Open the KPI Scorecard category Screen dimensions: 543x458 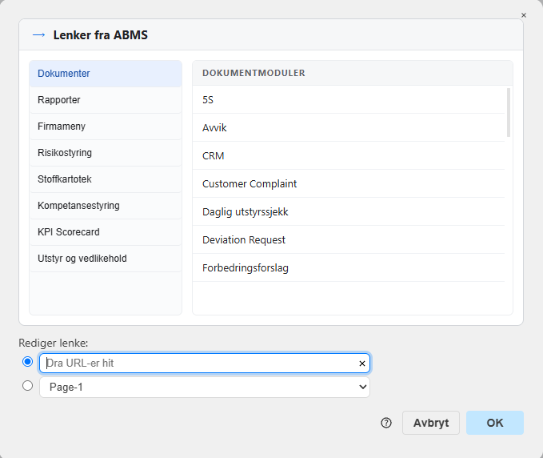click(x=106, y=232)
